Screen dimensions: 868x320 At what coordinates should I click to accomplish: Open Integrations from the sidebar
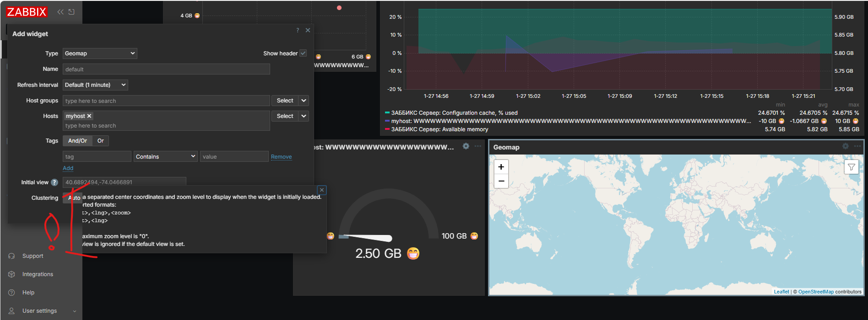pos(38,274)
